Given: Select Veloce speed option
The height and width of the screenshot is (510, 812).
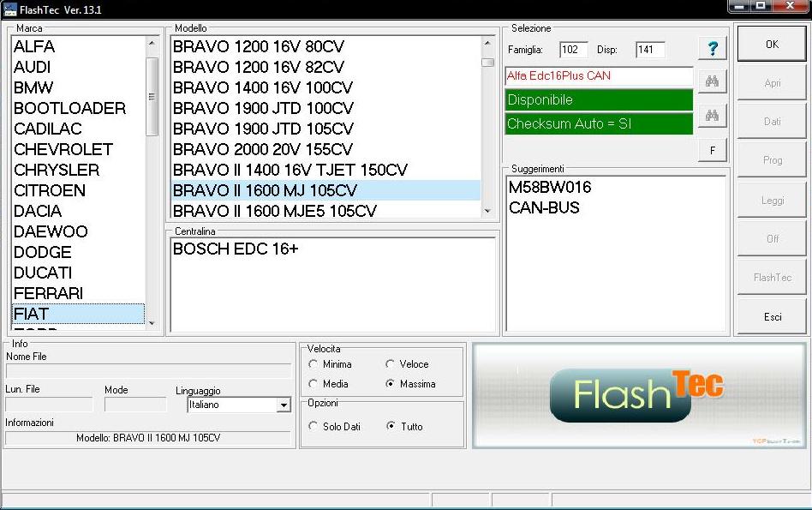Looking at the screenshot, I should [390, 364].
